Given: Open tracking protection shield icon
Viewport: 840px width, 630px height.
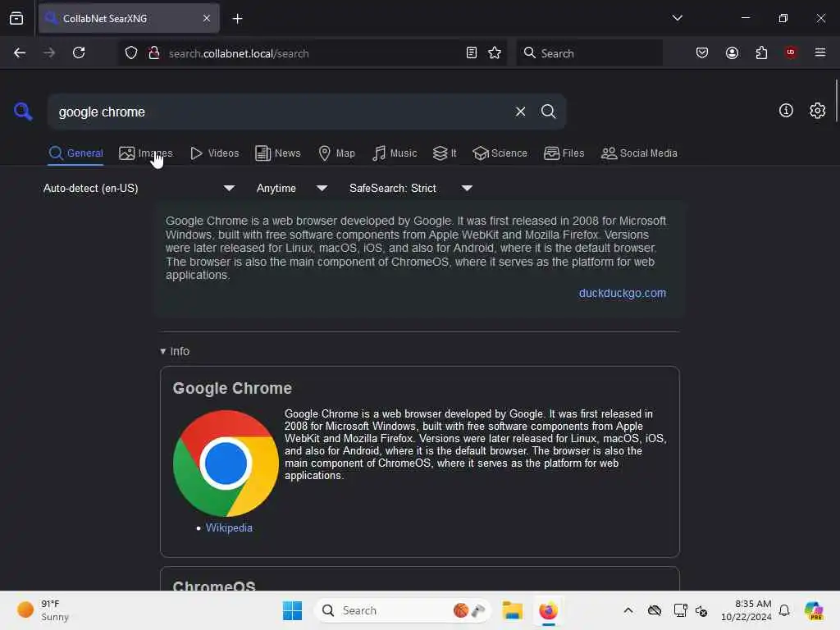Looking at the screenshot, I should tap(131, 53).
